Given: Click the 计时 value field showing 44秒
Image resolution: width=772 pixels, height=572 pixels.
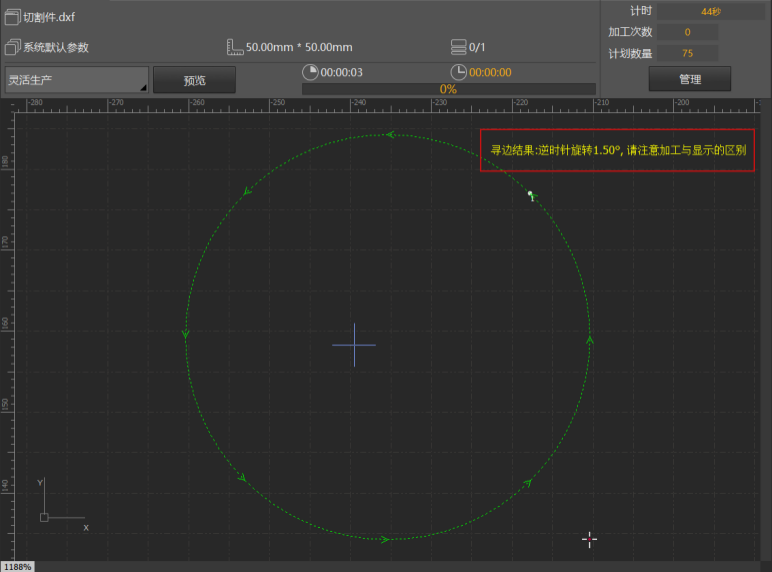Looking at the screenshot, I should click(x=711, y=11).
